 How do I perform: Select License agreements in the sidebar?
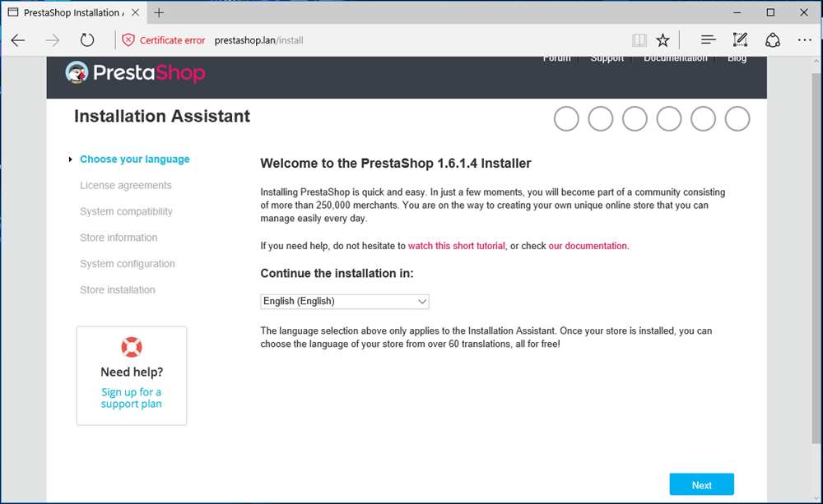(x=126, y=186)
